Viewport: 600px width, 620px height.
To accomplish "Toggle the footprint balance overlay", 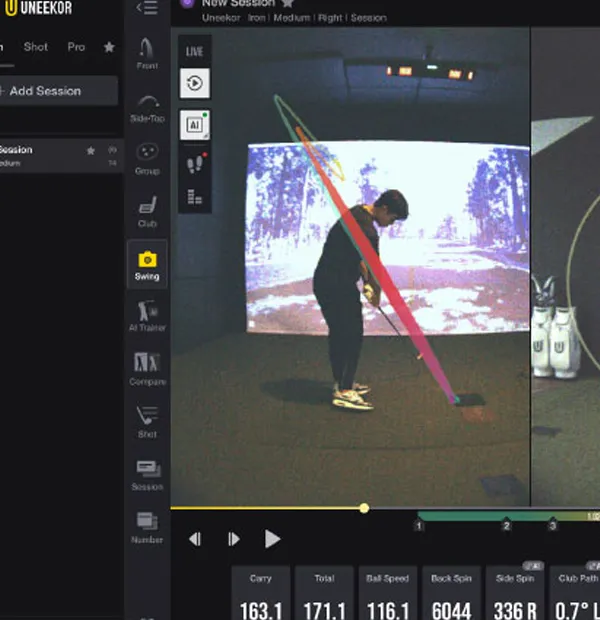I will point(194,162).
